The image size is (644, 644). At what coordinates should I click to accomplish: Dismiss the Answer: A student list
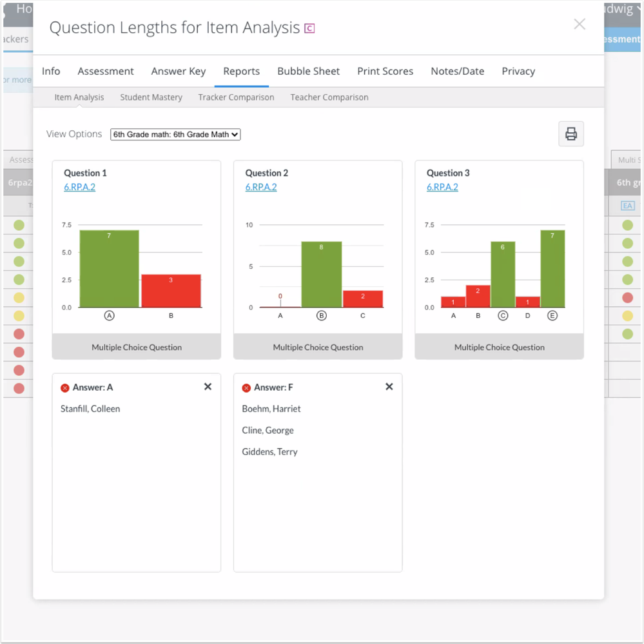coord(208,387)
